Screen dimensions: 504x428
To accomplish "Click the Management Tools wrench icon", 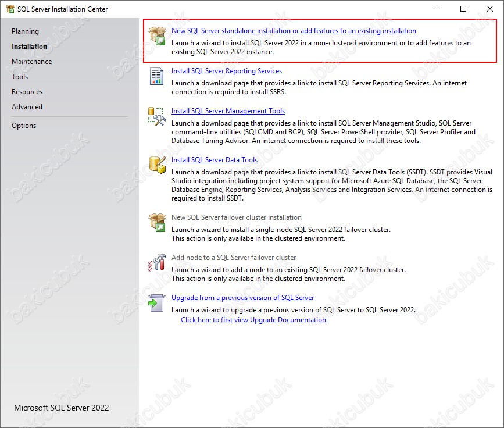I will coord(157,116).
